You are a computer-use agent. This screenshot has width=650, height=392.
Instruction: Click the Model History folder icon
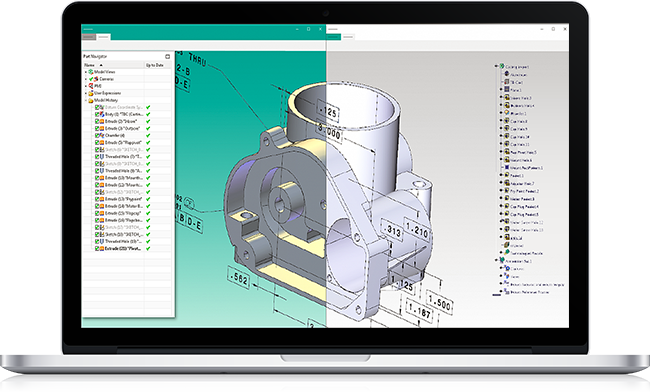coord(91,100)
